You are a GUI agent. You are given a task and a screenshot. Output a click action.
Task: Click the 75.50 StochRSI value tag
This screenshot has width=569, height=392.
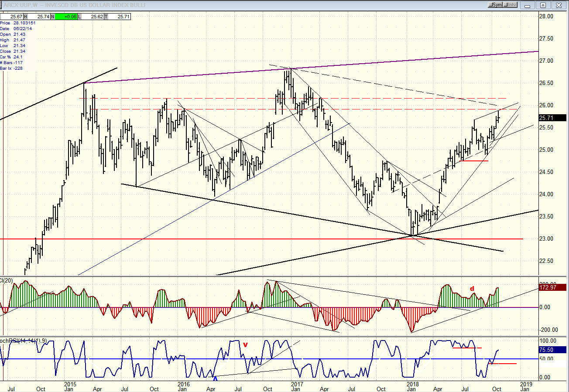552,350
